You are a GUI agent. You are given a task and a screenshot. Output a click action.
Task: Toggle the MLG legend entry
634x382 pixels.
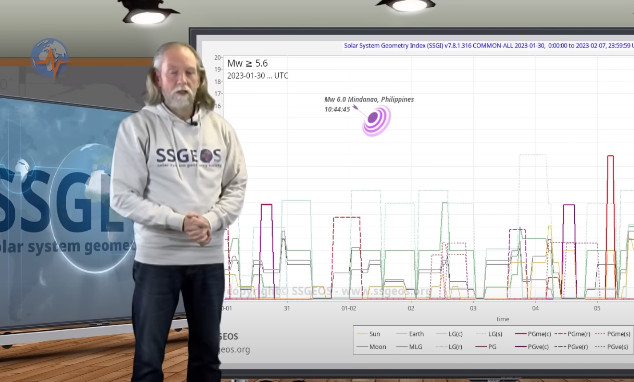tap(409, 347)
